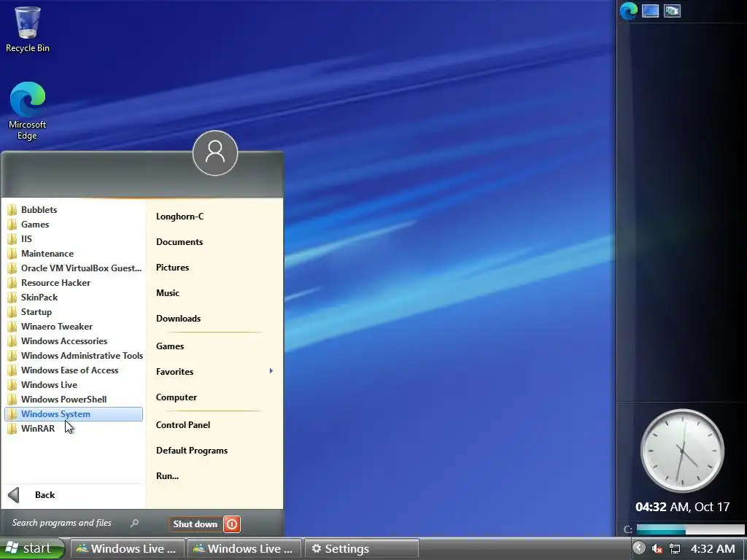Click the user account picture on Start menu

point(215,153)
